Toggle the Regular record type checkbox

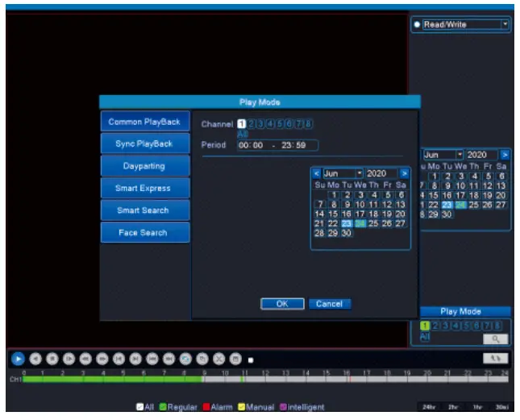[163, 407]
